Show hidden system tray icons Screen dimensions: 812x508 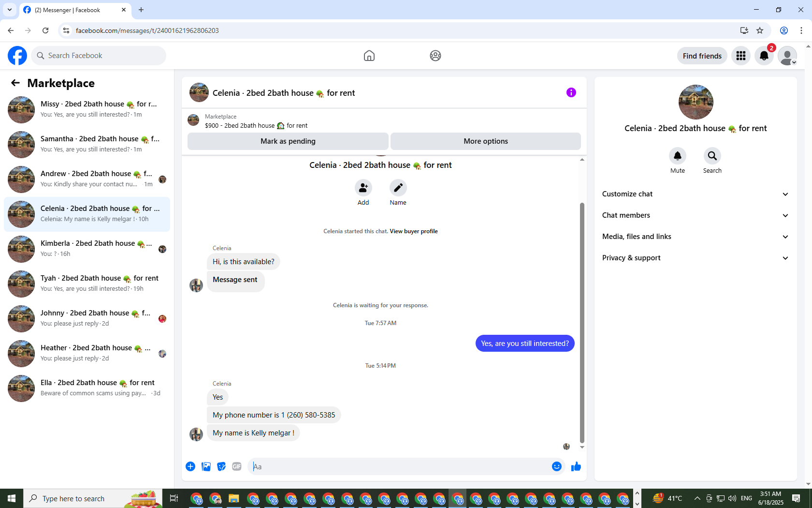tap(697, 498)
